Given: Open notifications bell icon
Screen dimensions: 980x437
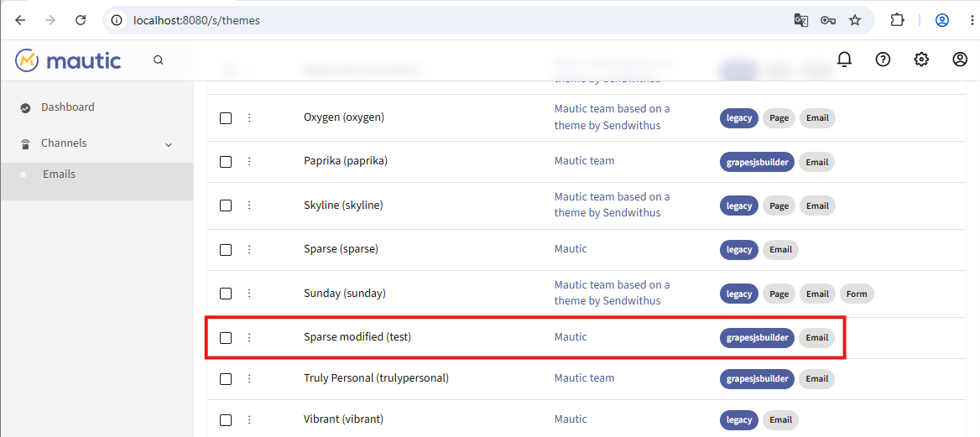Looking at the screenshot, I should tap(844, 60).
